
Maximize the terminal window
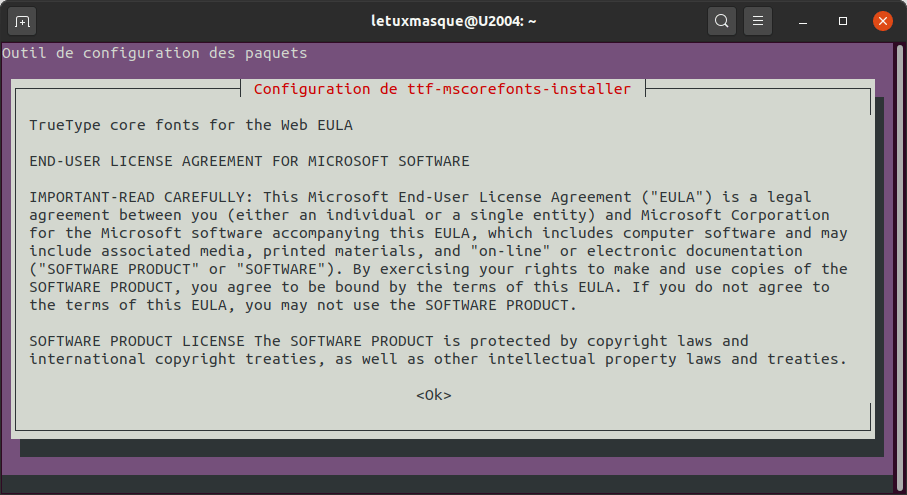coord(843,20)
